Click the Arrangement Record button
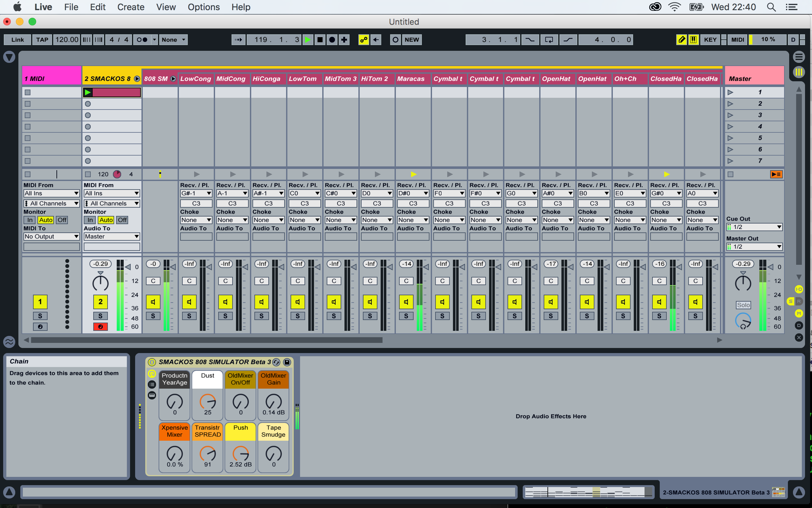The width and height of the screenshot is (812, 508). (x=332, y=40)
